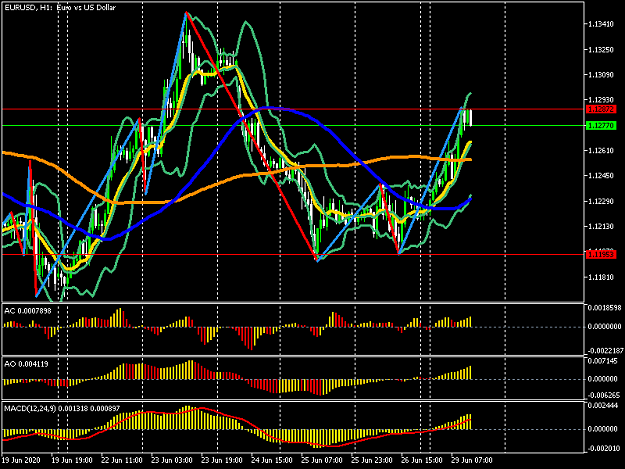Click the time axis label 23 Jun 03:00

click(172, 460)
